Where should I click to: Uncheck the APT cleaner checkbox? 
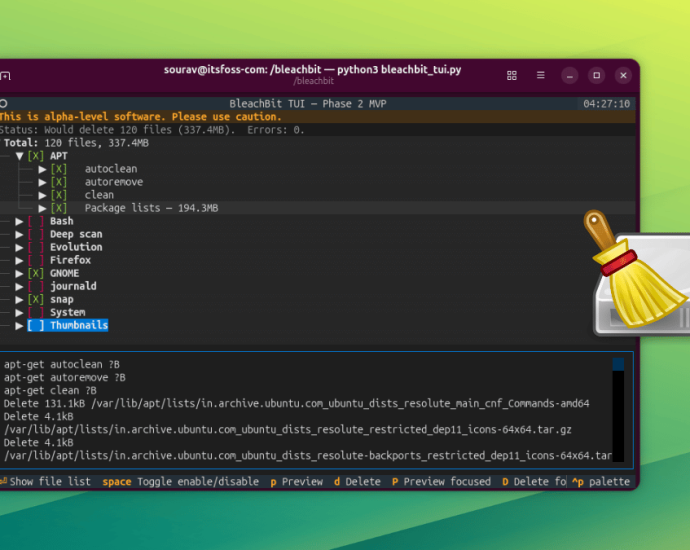[x=36, y=156]
